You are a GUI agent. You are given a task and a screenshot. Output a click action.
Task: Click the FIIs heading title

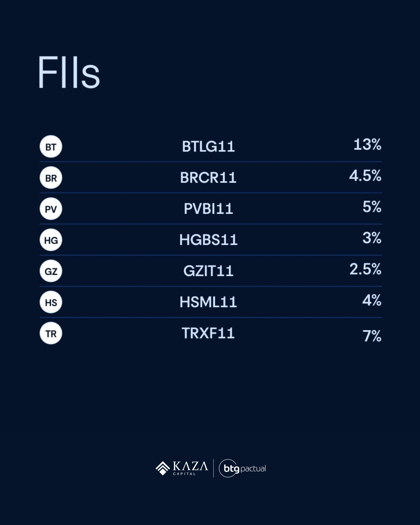pyautogui.click(x=69, y=73)
